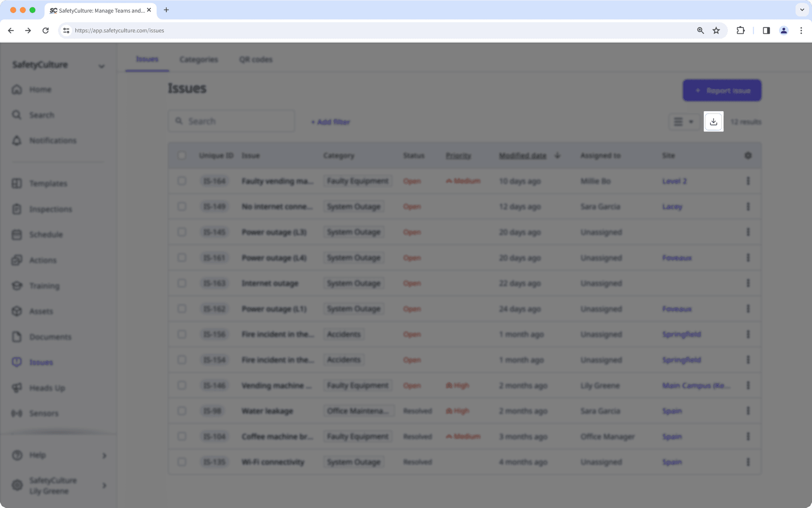Select the Templates section in sidebar
Viewport: 812px width, 508px height.
[x=48, y=184]
